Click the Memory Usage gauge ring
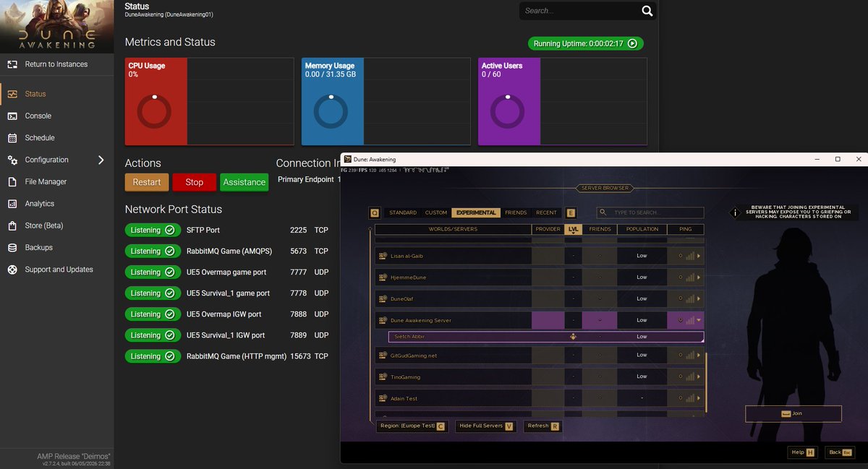 (x=331, y=112)
